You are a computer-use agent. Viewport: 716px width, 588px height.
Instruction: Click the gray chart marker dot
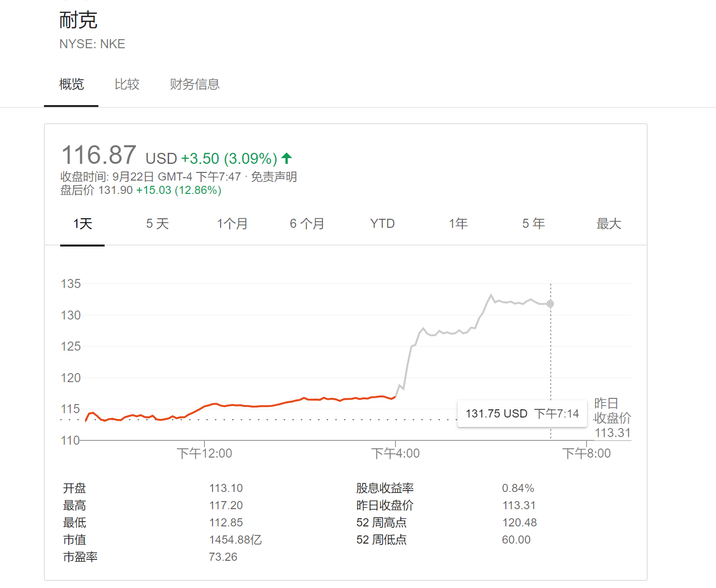pos(550,304)
